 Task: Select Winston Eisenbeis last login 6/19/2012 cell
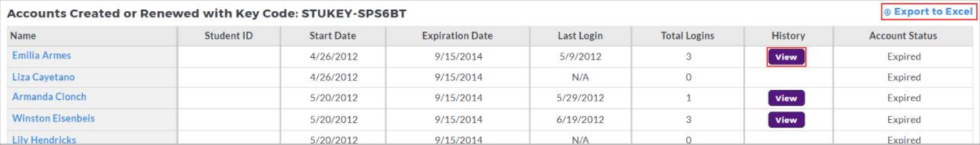pyautogui.click(x=580, y=120)
